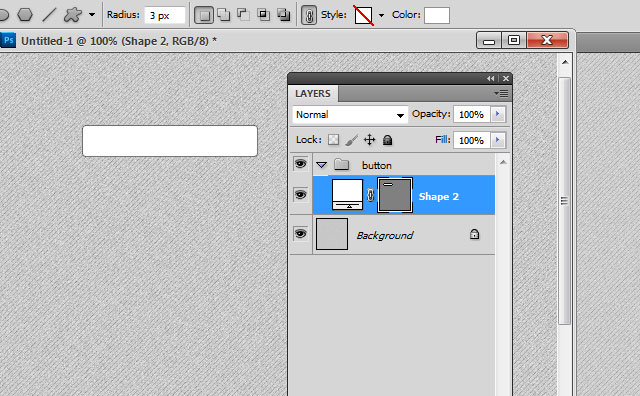
Task: Open the white Color swatch picker
Action: coord(437,16)
